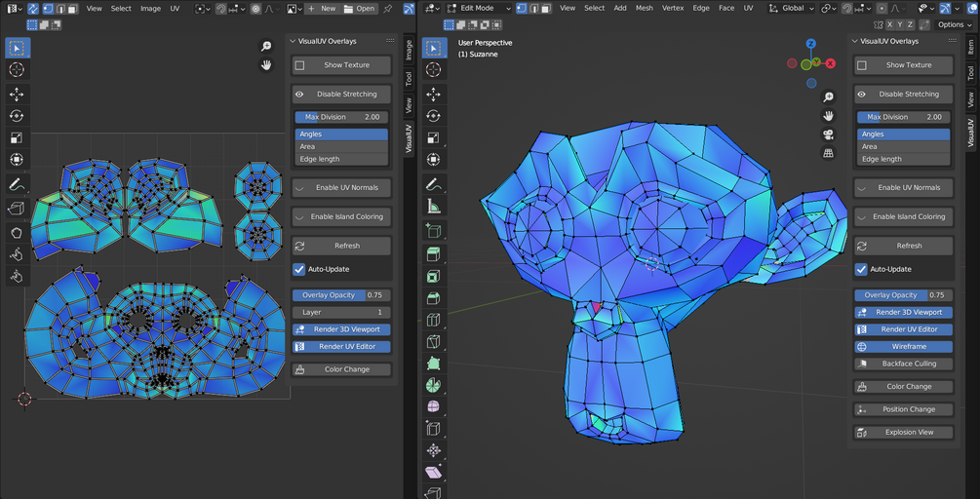Select the Scale tool in the UV Editor toolbar
The width and height of the screenshot is (980, 499).
[18, 138]
